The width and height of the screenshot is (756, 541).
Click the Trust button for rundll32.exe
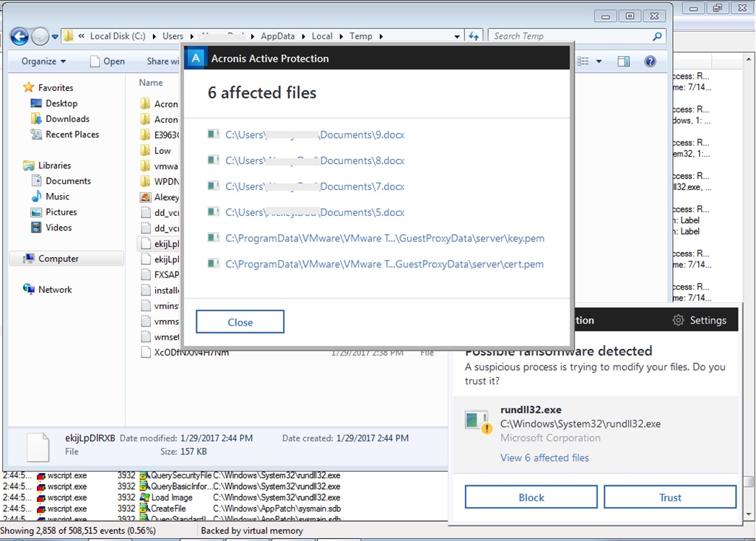pyautogui.click(x=669, y=497)
